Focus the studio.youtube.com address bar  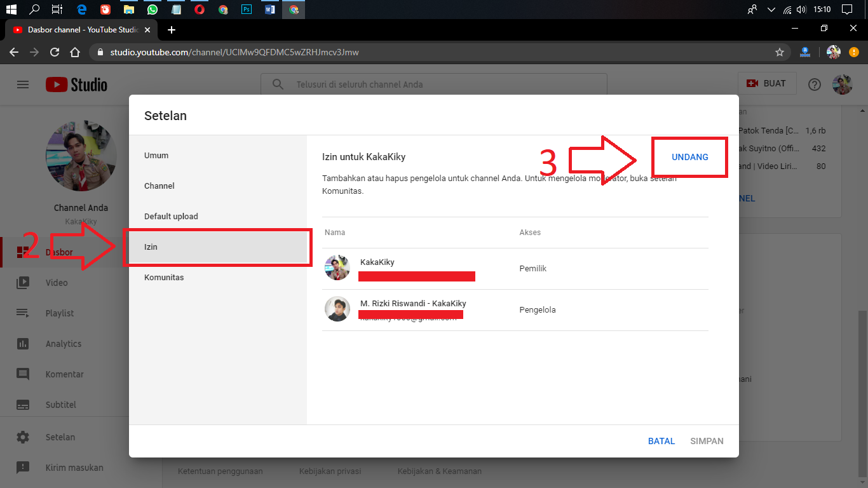438,52
